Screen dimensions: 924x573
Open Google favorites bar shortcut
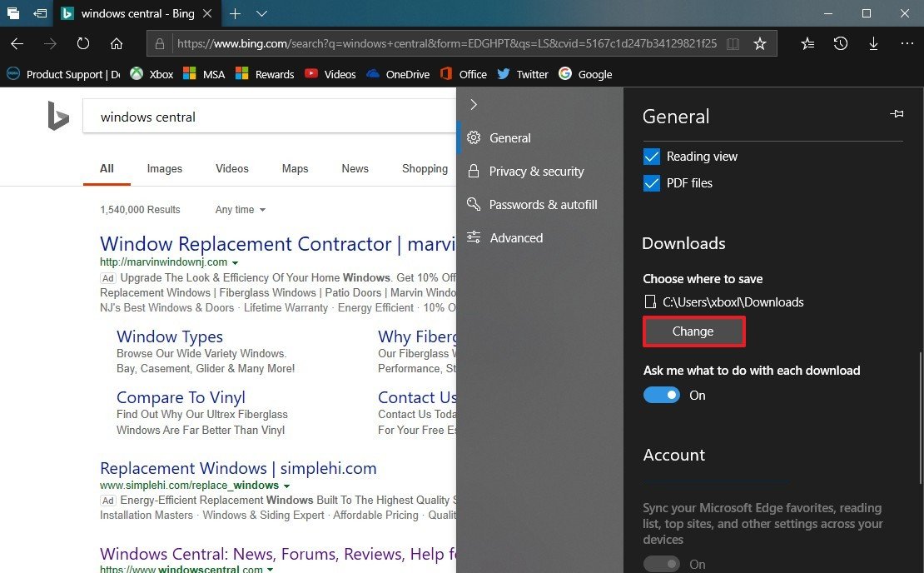(586, 74)
